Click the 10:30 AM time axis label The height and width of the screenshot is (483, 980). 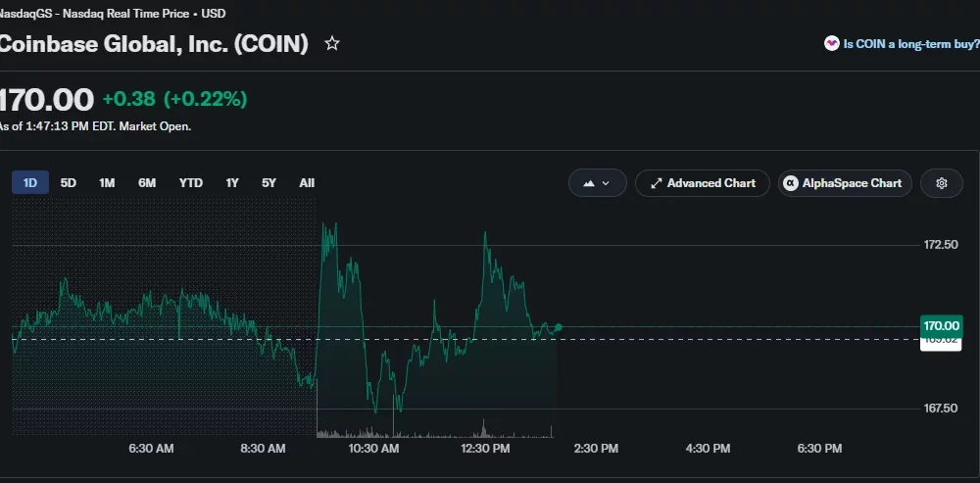pos(373,448)
